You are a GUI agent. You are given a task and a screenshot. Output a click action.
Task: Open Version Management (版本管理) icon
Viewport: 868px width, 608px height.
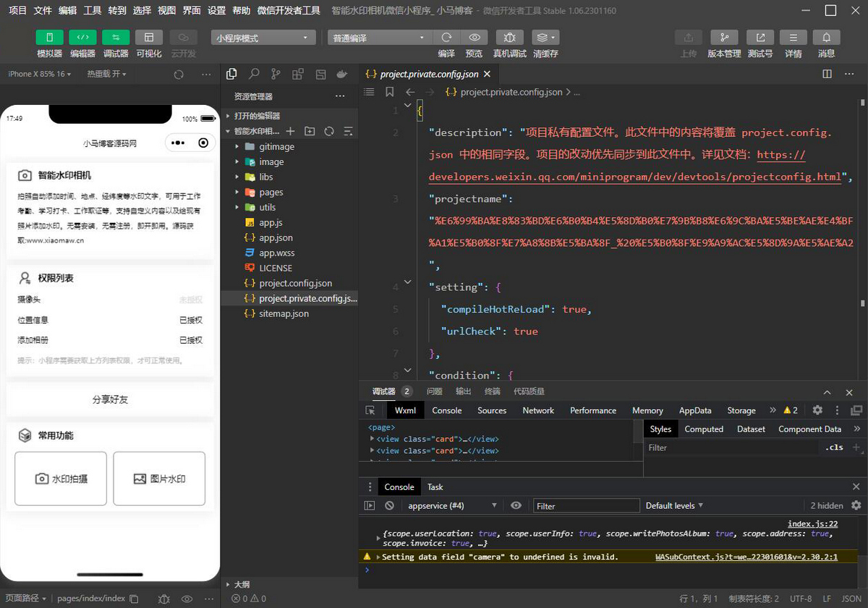723,38
